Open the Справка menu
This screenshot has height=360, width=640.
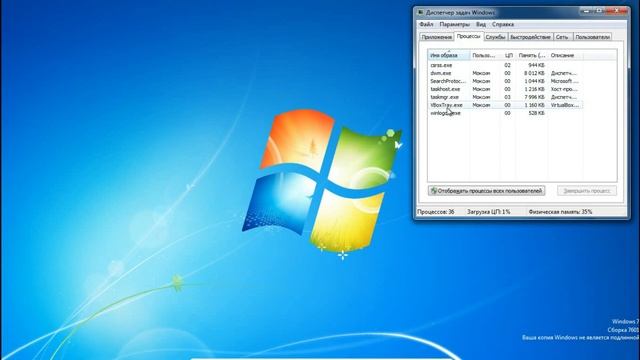[503, 24]
